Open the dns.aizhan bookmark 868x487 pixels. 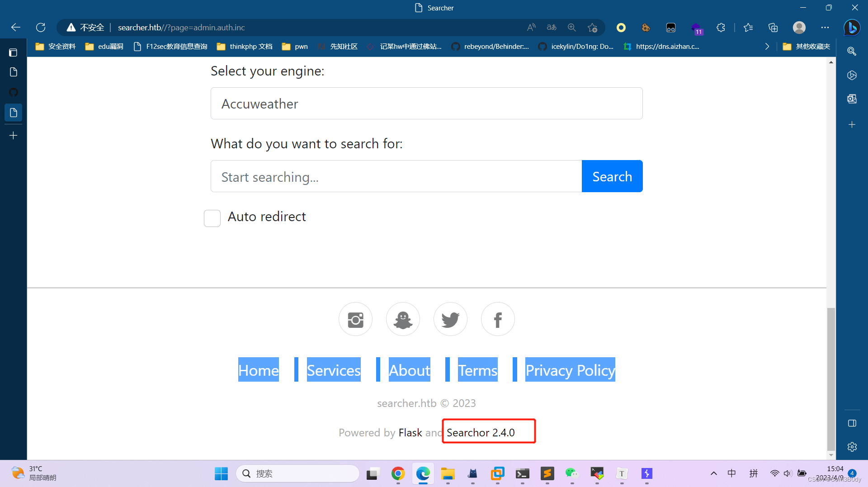(661, 47)
